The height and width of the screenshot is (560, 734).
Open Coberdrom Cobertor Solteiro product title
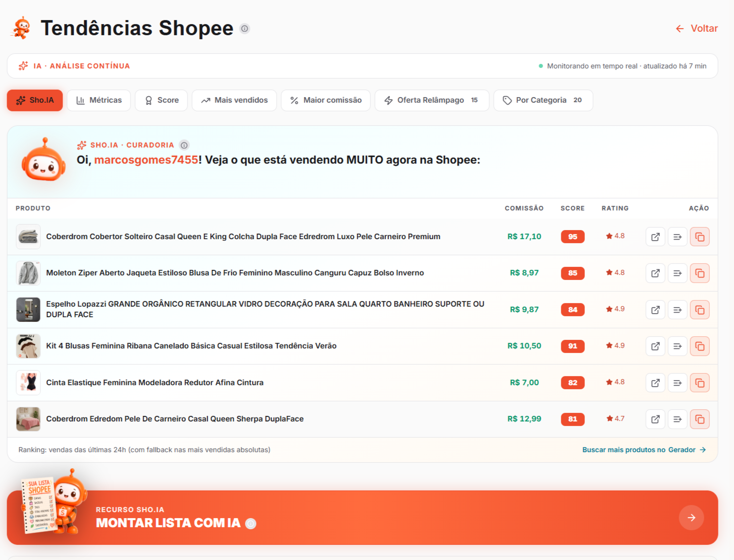click(x=243, y=237)
